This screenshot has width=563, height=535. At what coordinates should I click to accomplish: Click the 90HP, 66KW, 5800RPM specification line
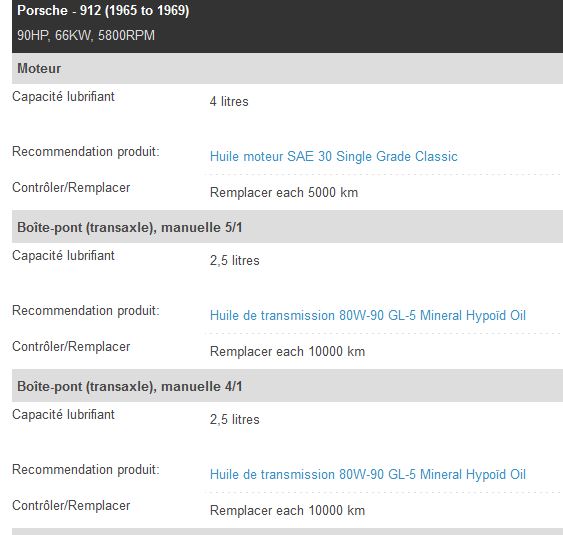point(86,35)
